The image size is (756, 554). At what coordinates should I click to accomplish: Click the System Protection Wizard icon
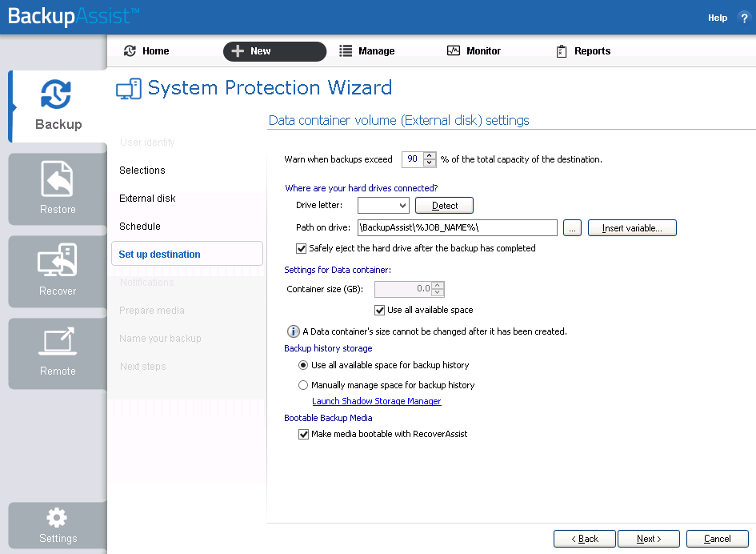pos(129,89)
